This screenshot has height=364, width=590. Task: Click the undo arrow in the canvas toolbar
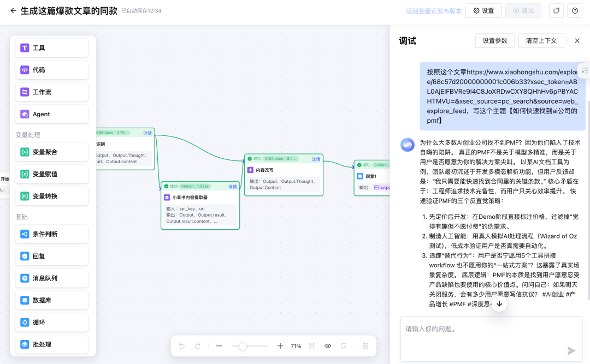[x=181, y=345]
